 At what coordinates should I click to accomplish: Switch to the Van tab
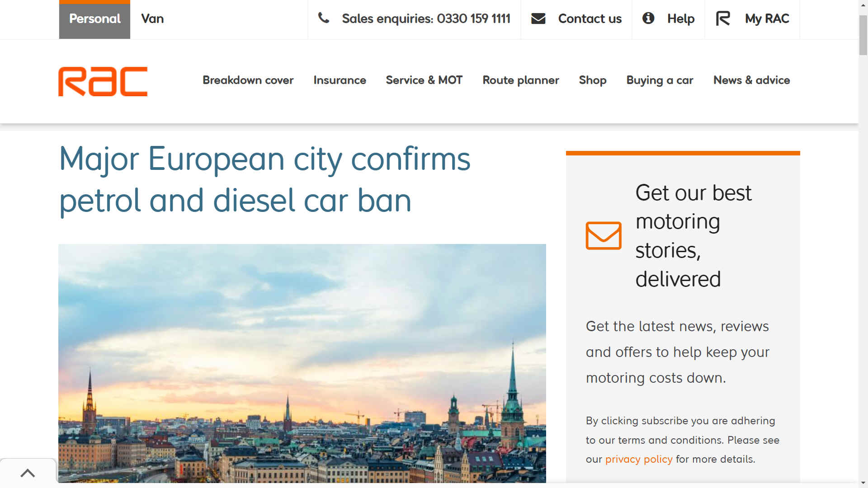152,19
